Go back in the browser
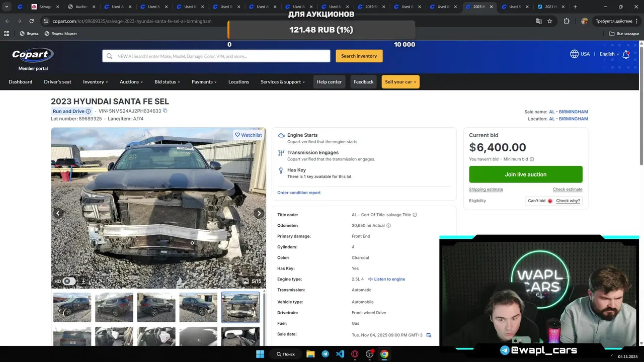The image size is (644, 362). pos(7,21)
